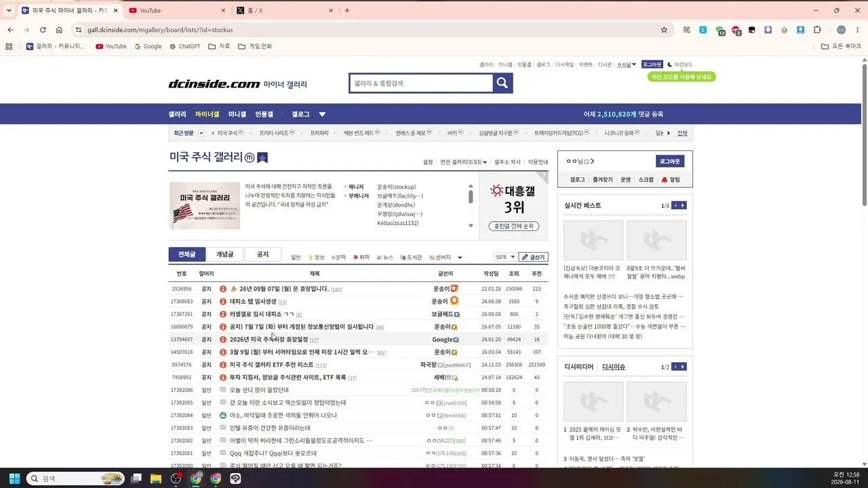Select the 개념글 tab
868x488 pixels.
pyautogui.click(x=224, y=254)
